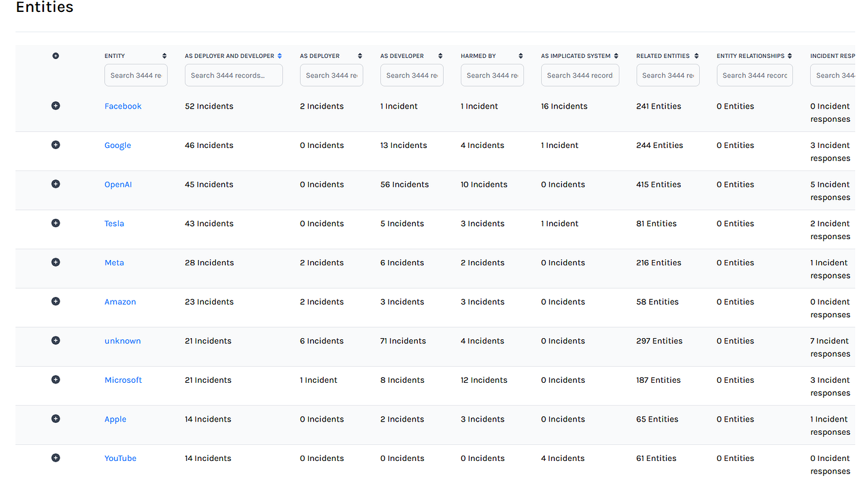The width and height of the screenshot is (868, 483).
Task: Sort by Entity column arrows
Action: (x=165, y=56)
